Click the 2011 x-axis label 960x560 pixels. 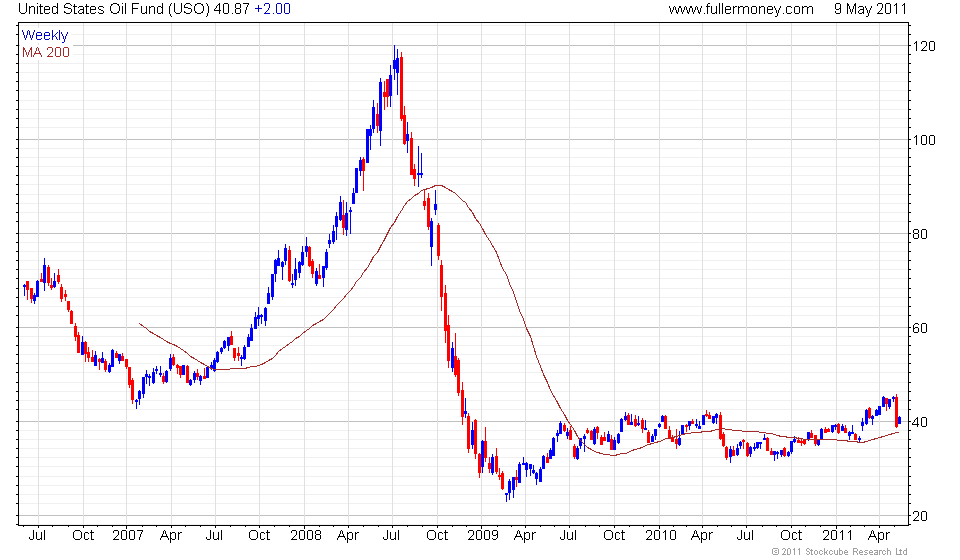837,536
